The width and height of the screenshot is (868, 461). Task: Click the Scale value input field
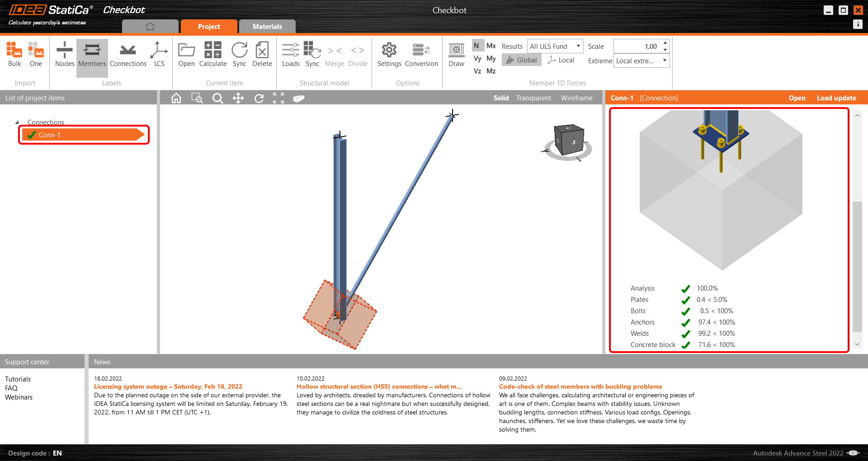637,46
